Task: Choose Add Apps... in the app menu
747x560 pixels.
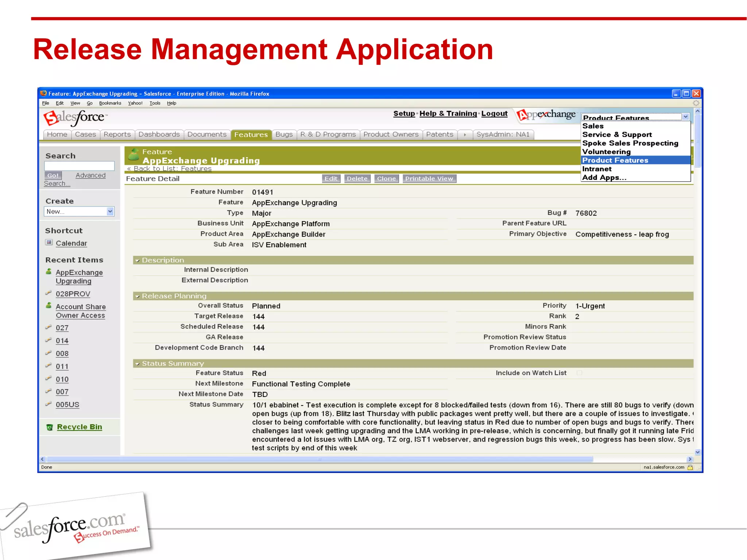Action: tap(636, 178)
